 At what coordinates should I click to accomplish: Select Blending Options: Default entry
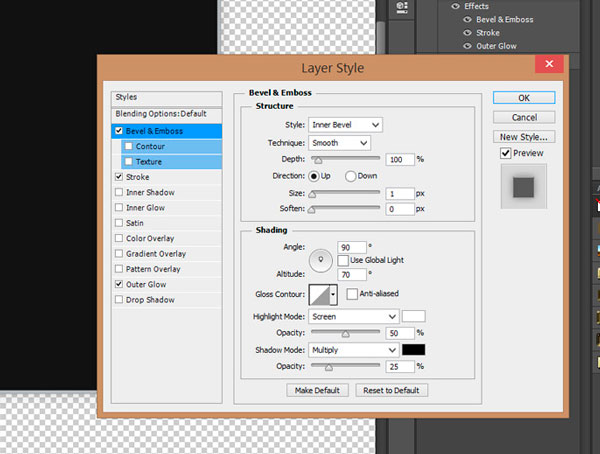pos(166,114)
